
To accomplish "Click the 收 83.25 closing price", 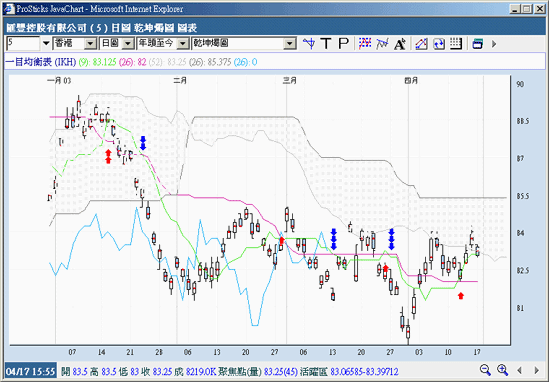I will 158,371.
